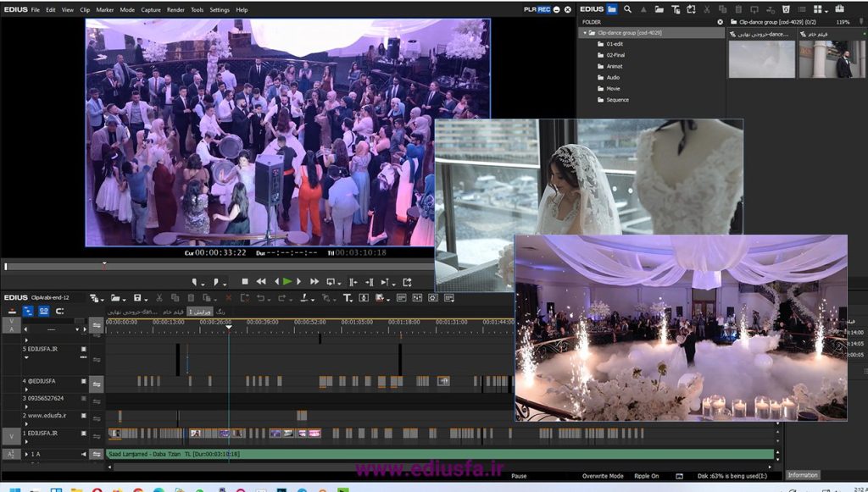This screenshot has width=868, height=492.
Task: Collapse track 5 EDIUSFA.IR arrow
Action: (26, 357)
